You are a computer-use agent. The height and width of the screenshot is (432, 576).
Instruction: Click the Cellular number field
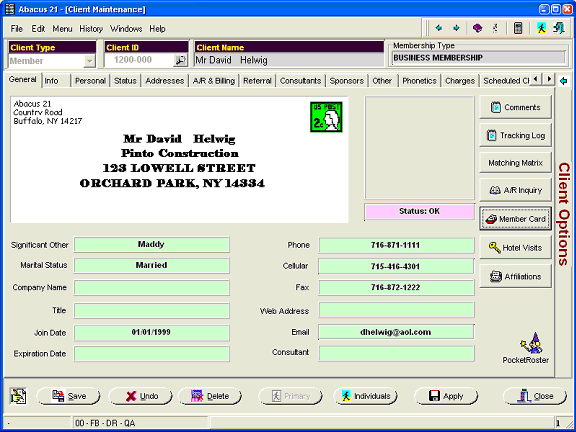[x=396, y=266]
